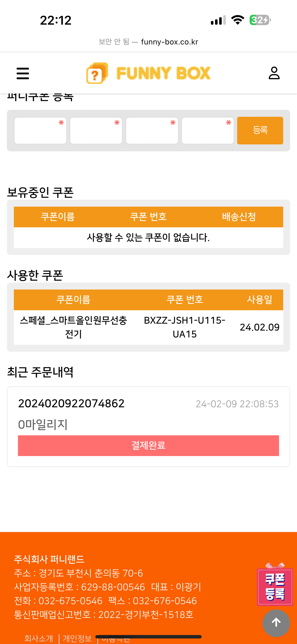The image size is (297, 644).
Task: Focus the third coupon code field
Action: 152,131
